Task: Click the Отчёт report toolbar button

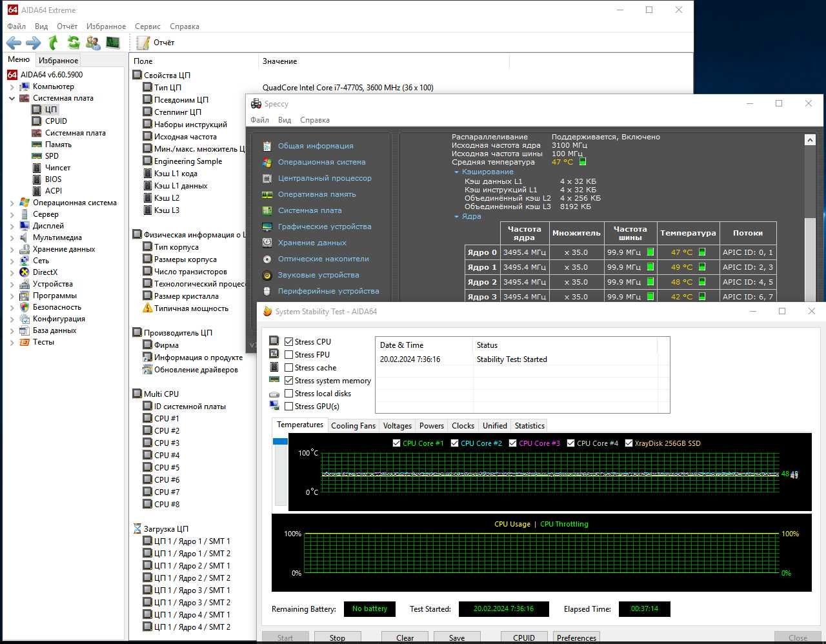Action: point(156,43)
